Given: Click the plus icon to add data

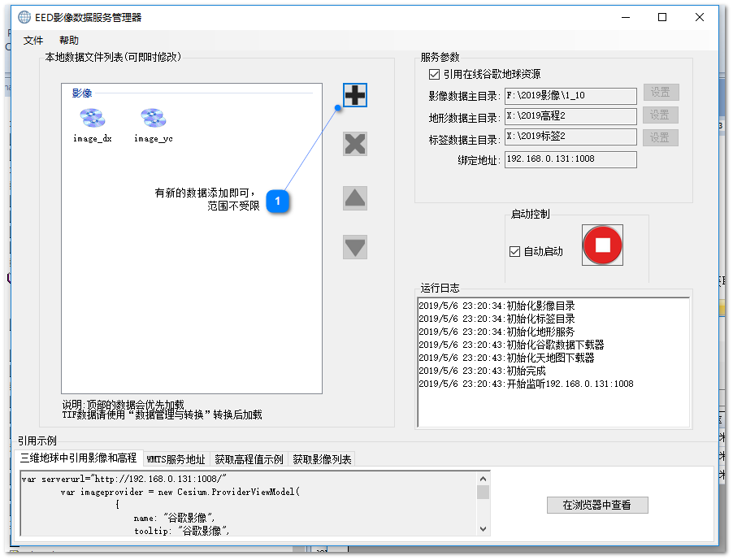Looking at the screenshot, I should tap(354, 95).
